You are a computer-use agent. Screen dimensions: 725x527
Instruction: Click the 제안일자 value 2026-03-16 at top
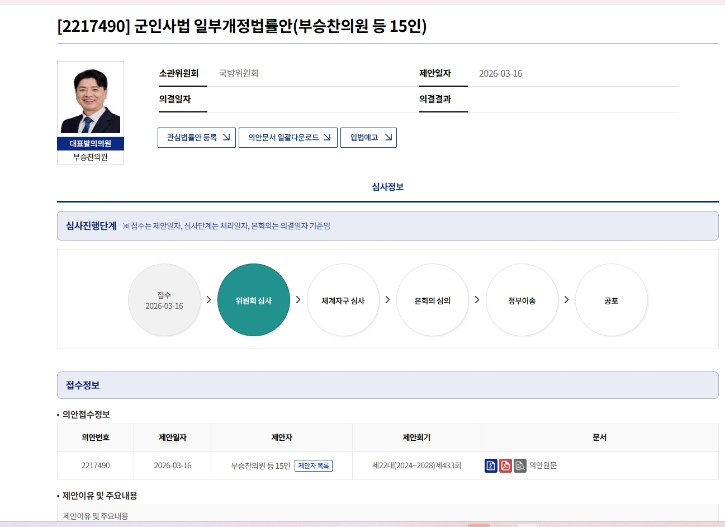pyautogui.click(x=500, y=74)
